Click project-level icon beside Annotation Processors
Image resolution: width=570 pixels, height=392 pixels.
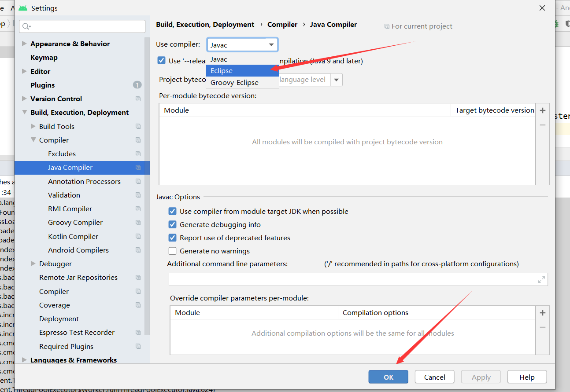[x=138, y=181]
